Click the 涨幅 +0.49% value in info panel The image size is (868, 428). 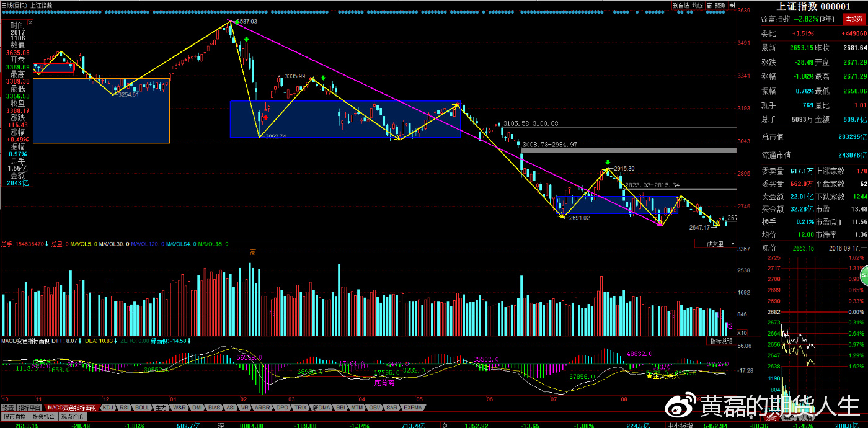click(x=17, y=140)
